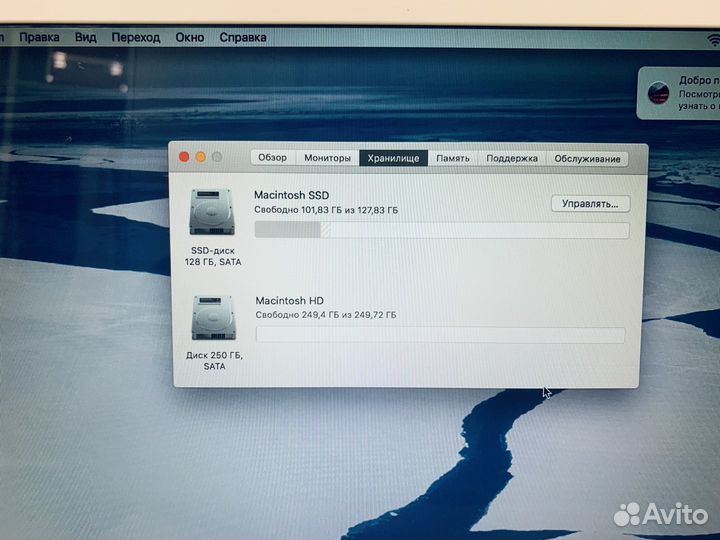Select the Хранилище tab
This screenshot has height=540, width=720.
(394, 158)
